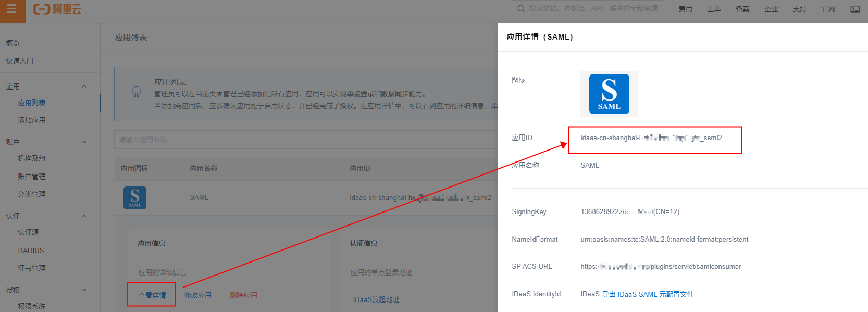Open the 工单 top menu
The image size is (868, 312).
tap(714, 9)
